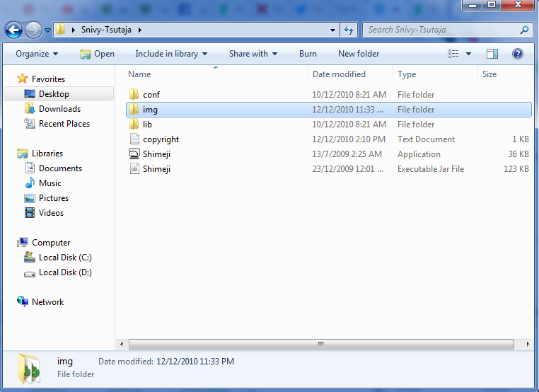Click the refresh button beside address bar
The image size is (539, 392).
pyautogui.click(x=348, y=30)
